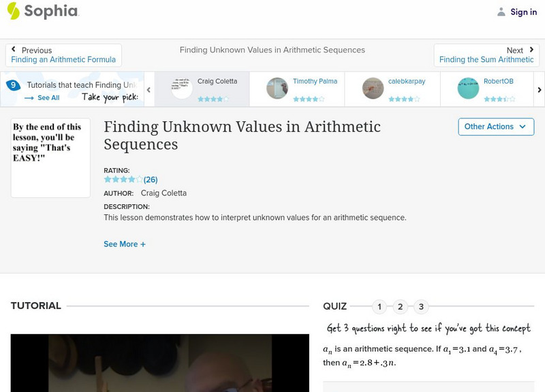Click the QUIZ section heading

pyautogui.click(x=334, y=306)
